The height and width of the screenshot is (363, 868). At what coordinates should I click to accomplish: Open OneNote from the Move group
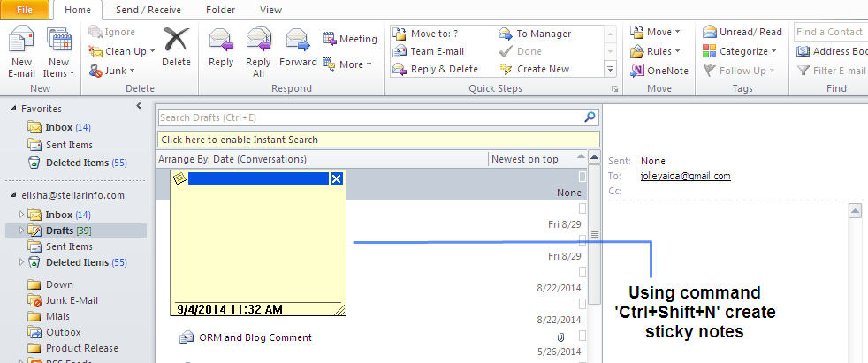tap(659, 71)
